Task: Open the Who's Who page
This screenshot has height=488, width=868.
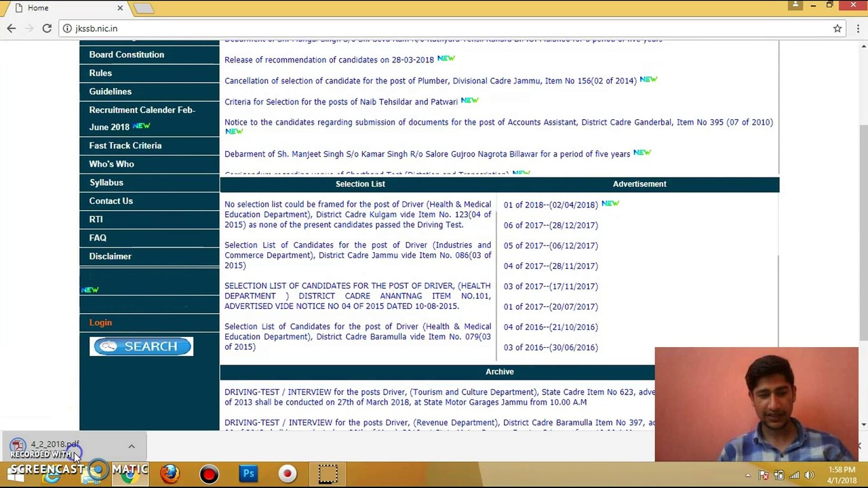Action: point(112,164)
